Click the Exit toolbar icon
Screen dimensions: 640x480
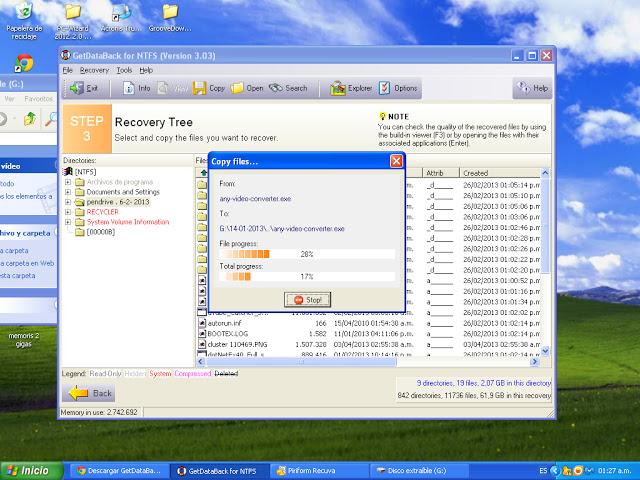83,88
